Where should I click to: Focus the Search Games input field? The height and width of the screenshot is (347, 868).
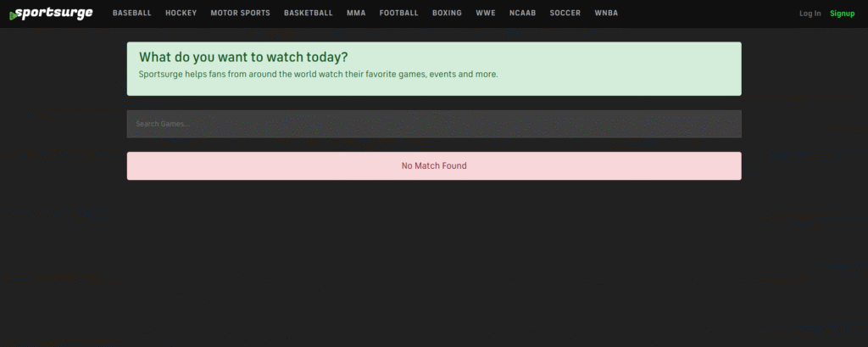click(434, 124)
